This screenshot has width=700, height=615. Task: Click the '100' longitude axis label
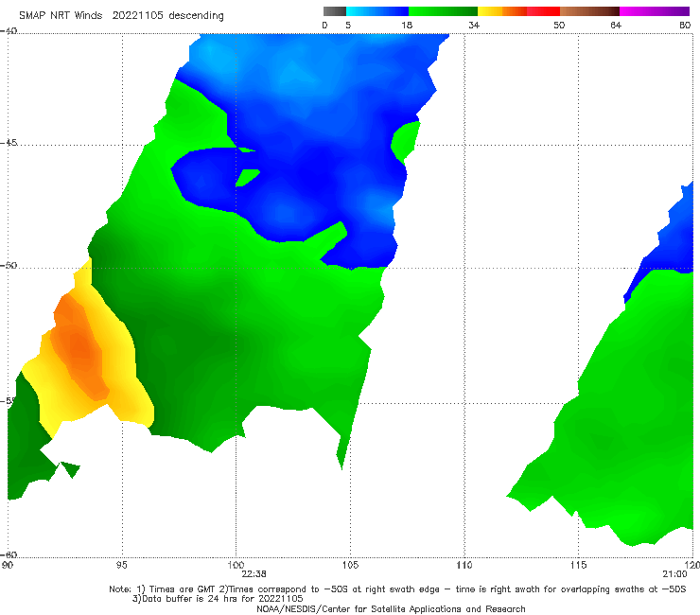(236, 565)
